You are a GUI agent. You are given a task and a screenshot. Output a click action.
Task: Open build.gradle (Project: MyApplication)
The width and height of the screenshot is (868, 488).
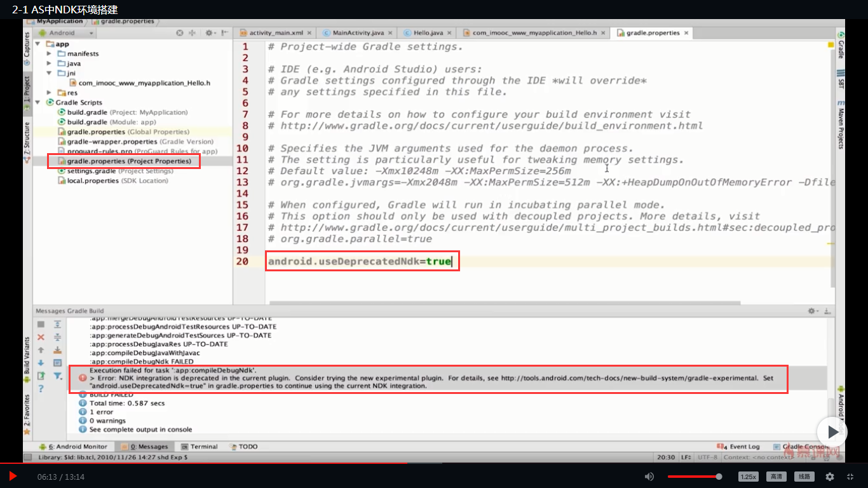(123, 112)
